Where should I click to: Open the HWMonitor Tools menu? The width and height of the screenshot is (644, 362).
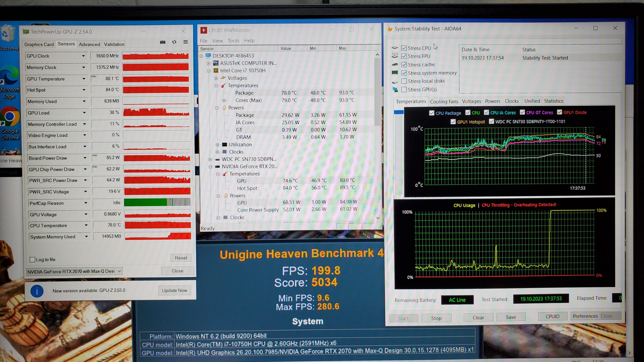[x=233, y=41]
